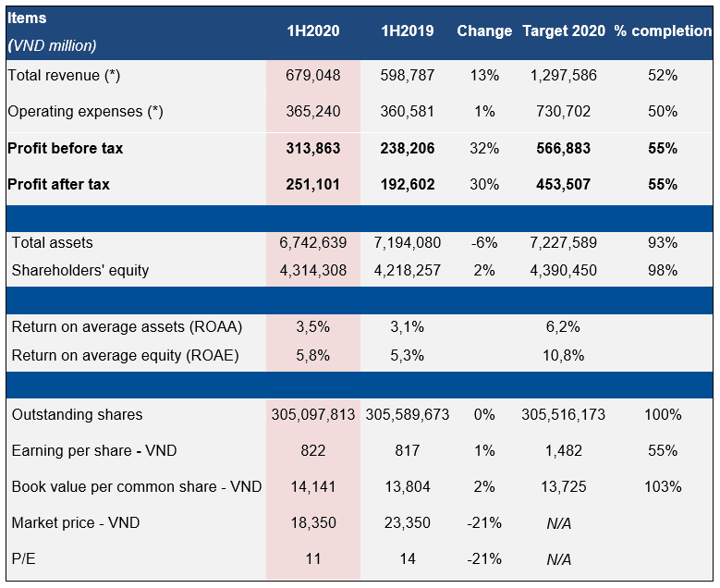Select the P/E row label

coord(26,558)
